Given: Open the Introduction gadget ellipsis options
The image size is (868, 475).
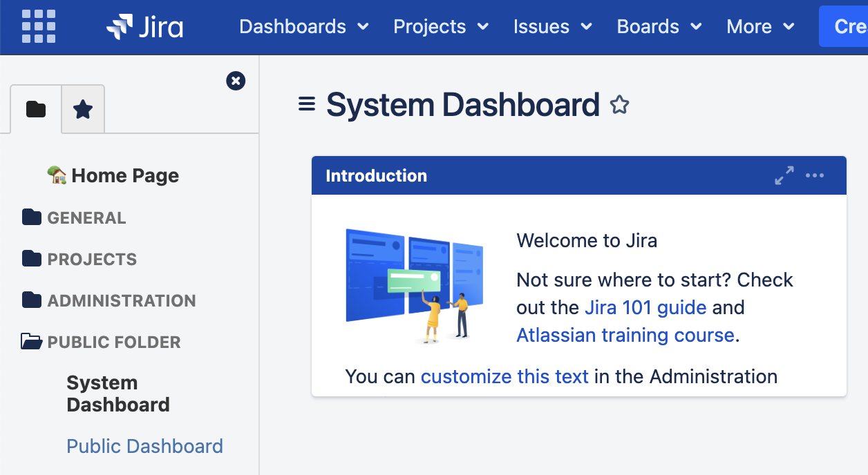Looking at the screenshot, I should coord(815,175).
